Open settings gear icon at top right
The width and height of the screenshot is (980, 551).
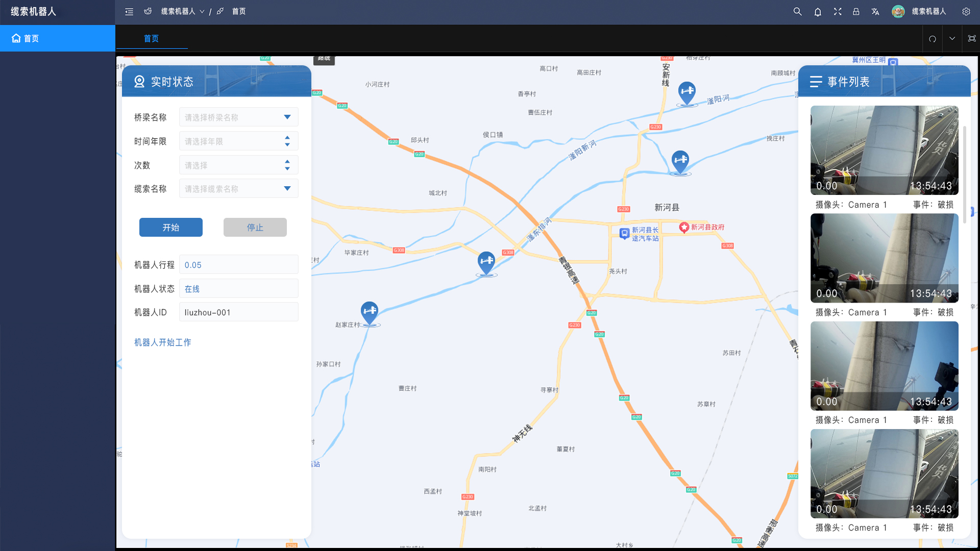click(x=966, y=11)
